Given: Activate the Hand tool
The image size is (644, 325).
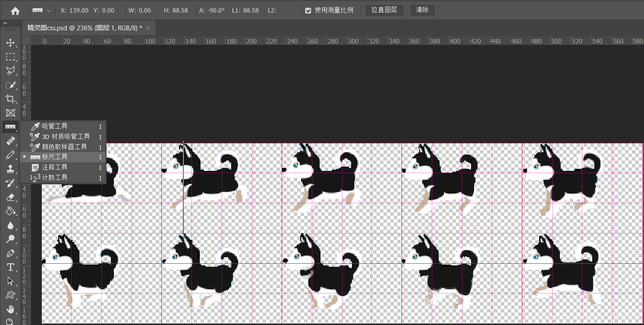Looking at the screenshot, I should point(10,309).
